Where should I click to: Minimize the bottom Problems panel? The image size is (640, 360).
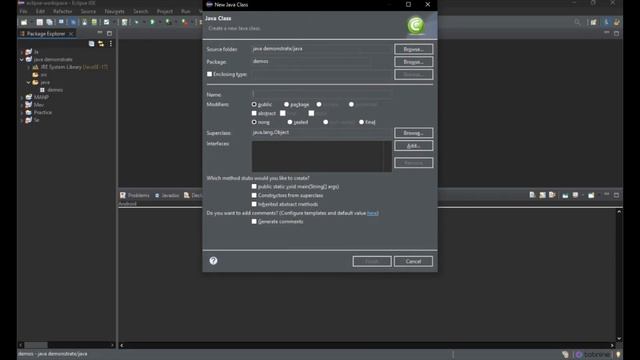(x=607, y=195)
